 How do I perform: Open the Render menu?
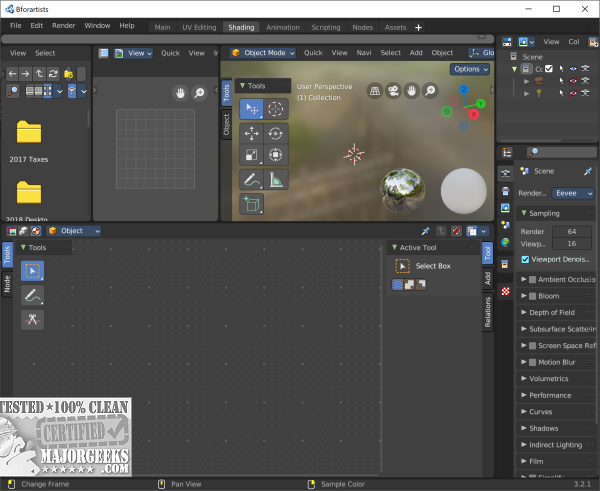coord(63,25)
